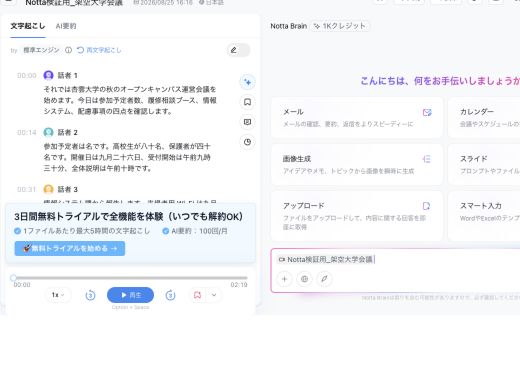Jump to timestamp 00:14
Screen dimensions: 520x385
27,133
